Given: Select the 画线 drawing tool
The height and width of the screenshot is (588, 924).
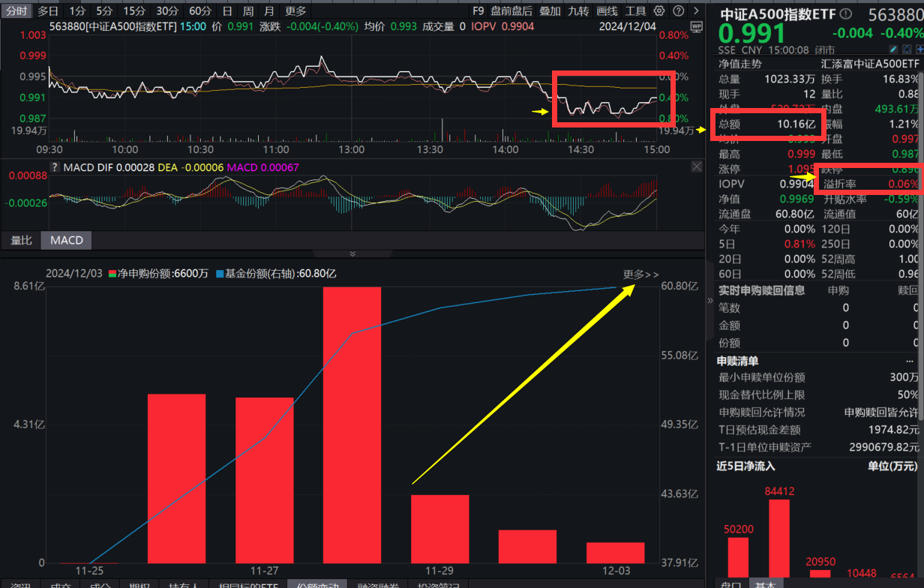Looking at the screenshot, I should [x=607, y=10].
